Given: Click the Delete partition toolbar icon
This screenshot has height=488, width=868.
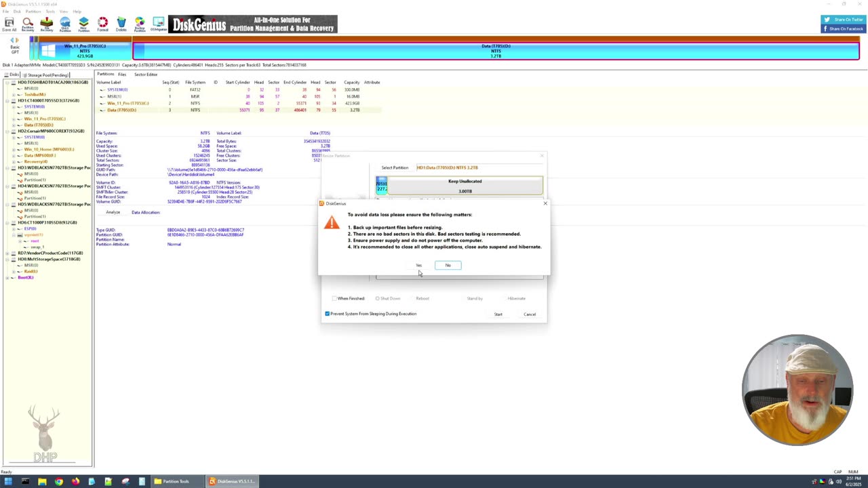Looking at the screenshot, I should (x=121, y=24).
